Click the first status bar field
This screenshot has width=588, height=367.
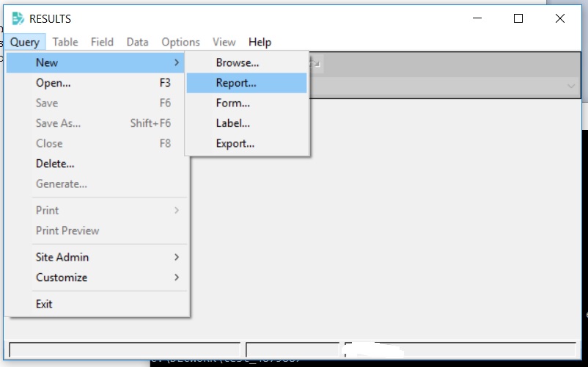coord(125,349)
